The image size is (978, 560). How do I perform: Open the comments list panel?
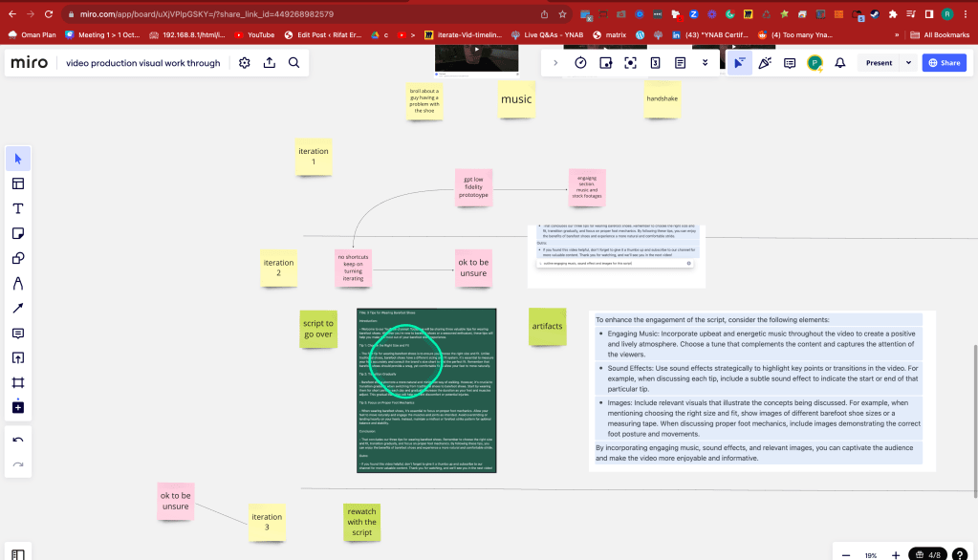pos(790,63)
